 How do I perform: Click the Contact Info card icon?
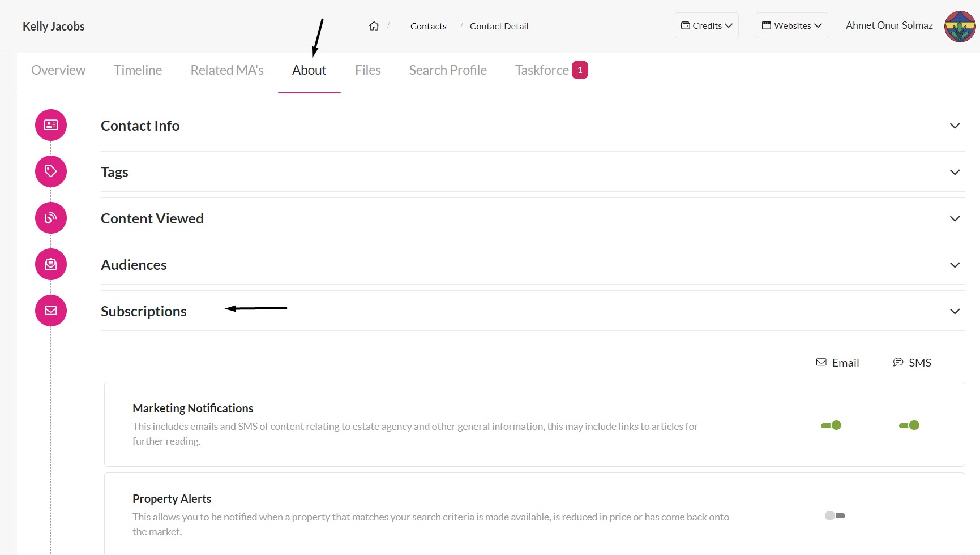click(51, 125)
